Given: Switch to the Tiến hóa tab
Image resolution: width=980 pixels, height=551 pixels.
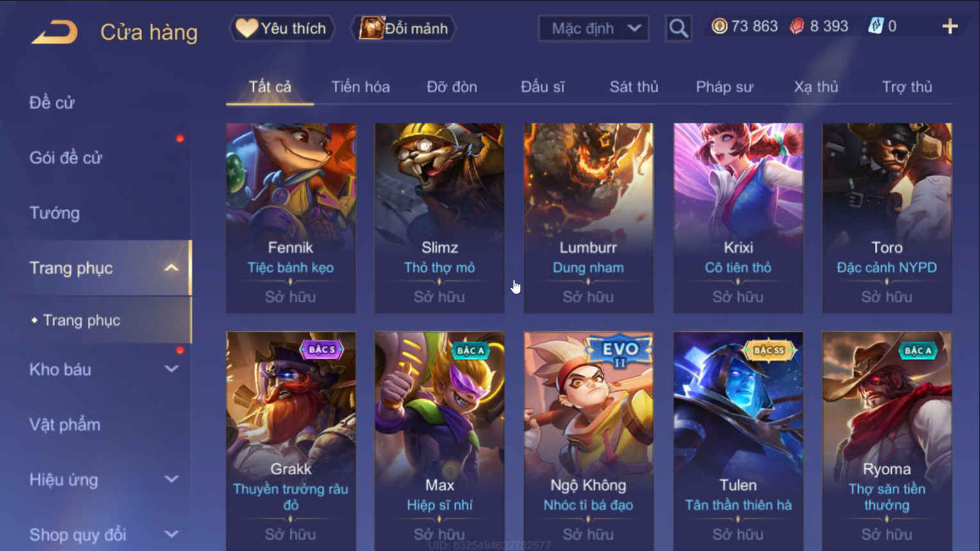Looking at the screenshot, I should pyautogui.click(x=360, y=86).
